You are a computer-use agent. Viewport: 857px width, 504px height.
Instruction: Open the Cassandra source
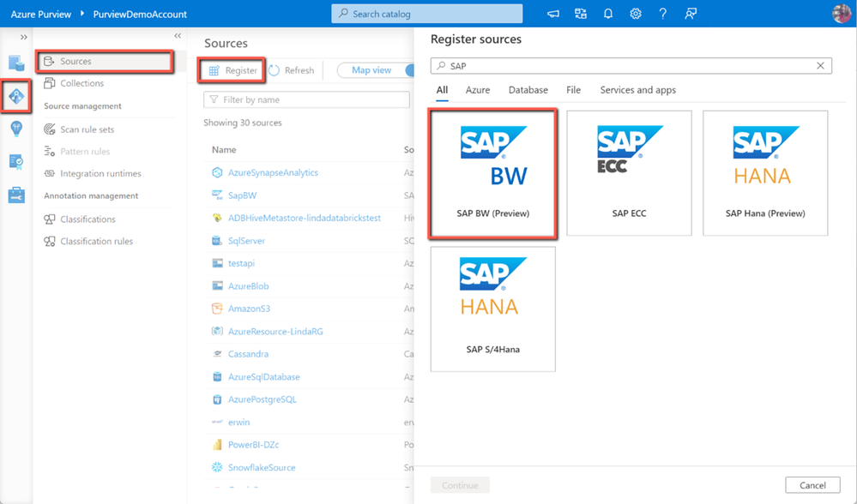coord(248,354)
